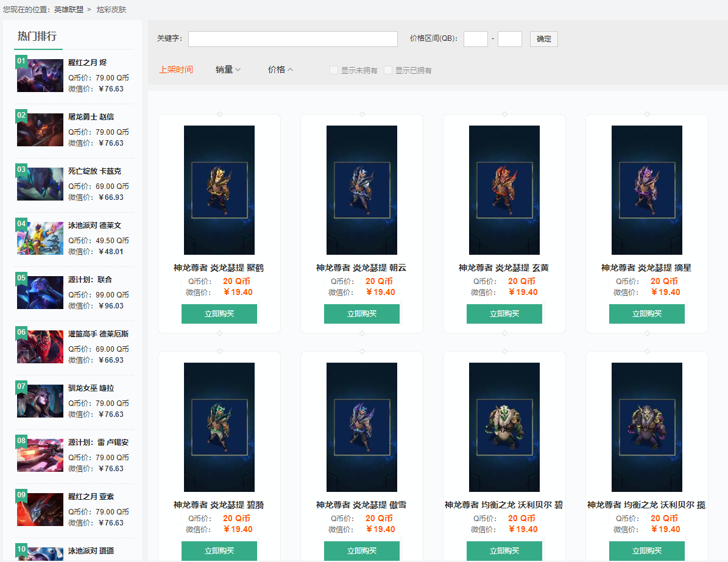
Task: Hit 立即购买 for 炎龙瑟提 摘星
Action: pos(647,314)
